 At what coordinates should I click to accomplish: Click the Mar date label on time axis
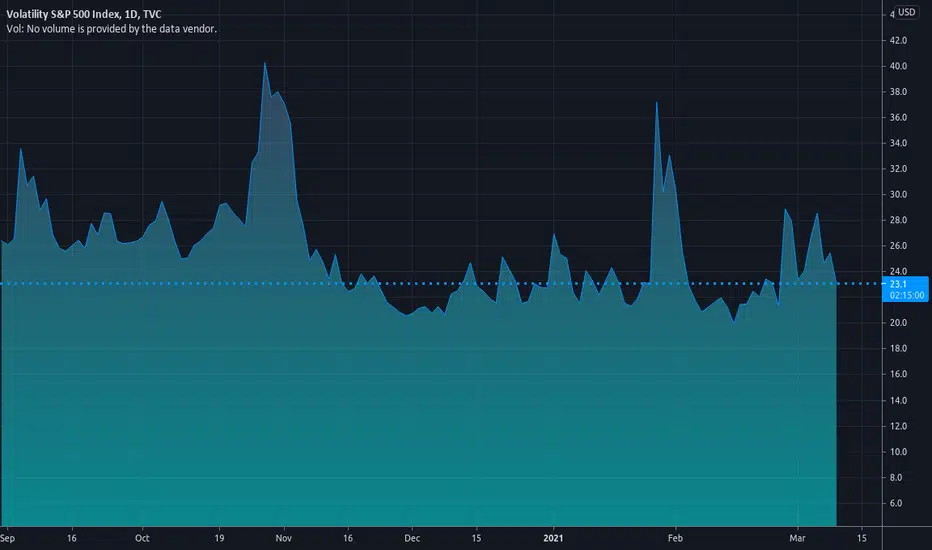tap(797, 538)
